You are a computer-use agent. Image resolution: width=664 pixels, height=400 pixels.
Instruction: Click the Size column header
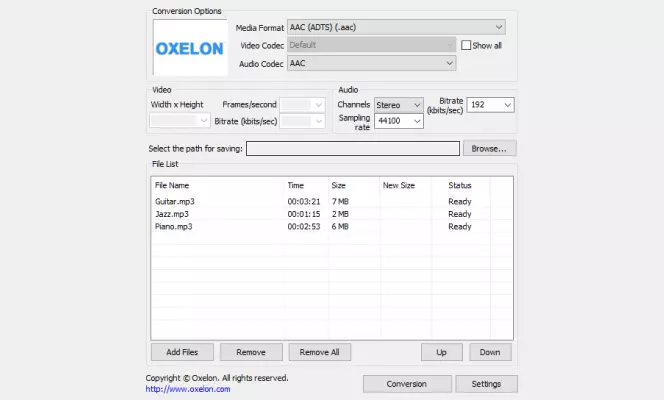tap(338, 185)
